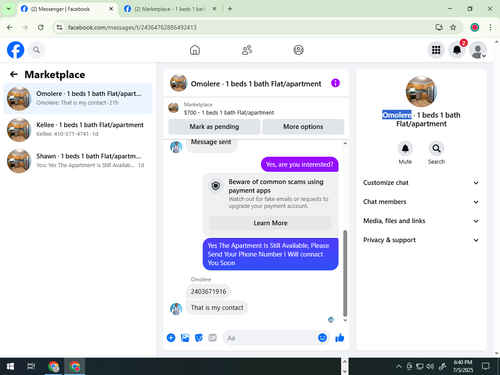The height and width of the screenshot is (375, 500).
Task: Open Chrome three-dot menu
Action: 490,27
